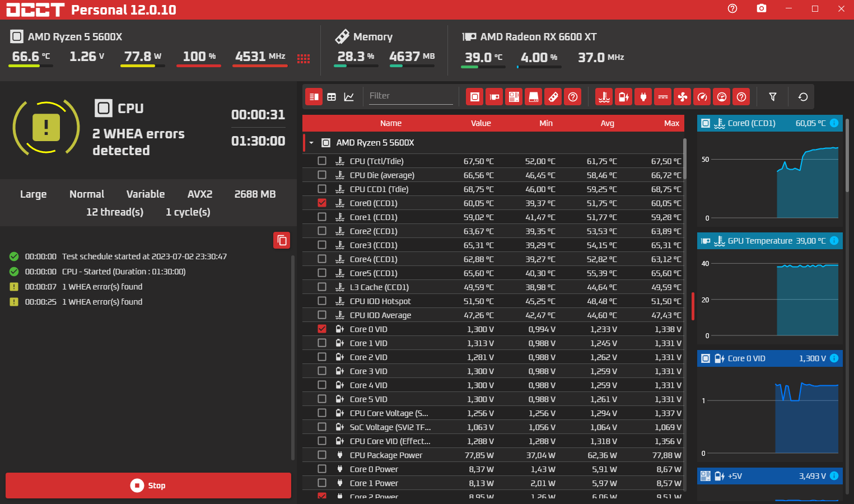Sort the table by Name column
Image resolution: width=854 pixels, height=504 pixels.
pos(391,123)
